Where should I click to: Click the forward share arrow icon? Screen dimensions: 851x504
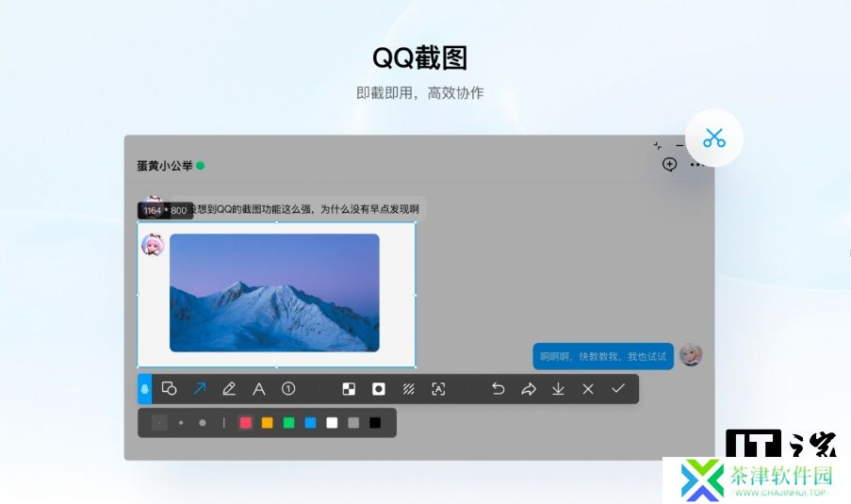(529, 388)
